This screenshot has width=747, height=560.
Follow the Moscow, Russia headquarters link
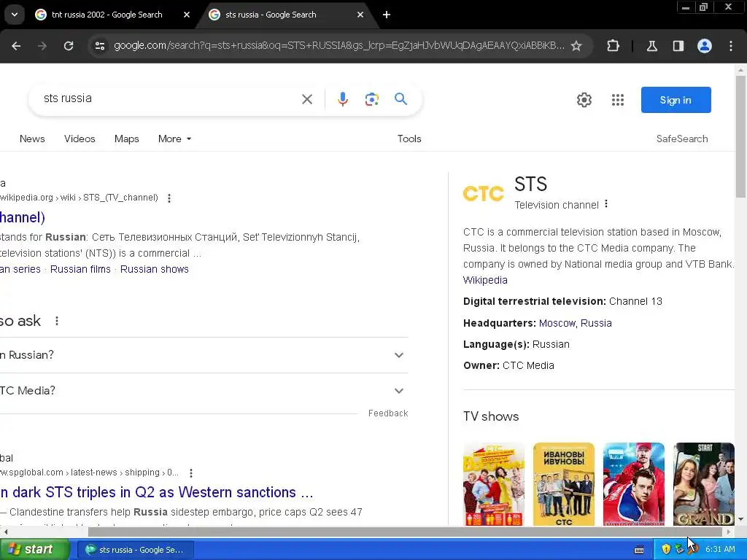pos(575,323)
